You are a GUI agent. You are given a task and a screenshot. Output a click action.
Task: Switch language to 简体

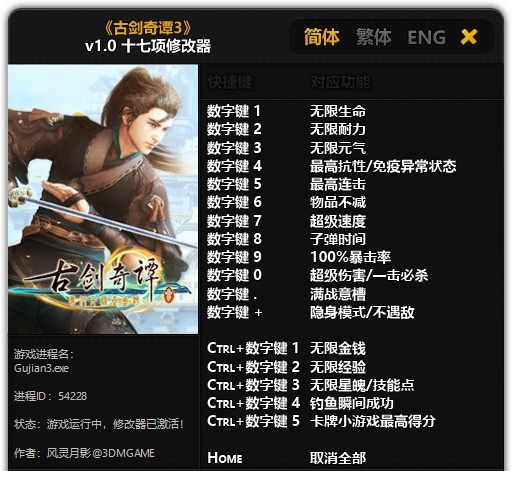322,37
